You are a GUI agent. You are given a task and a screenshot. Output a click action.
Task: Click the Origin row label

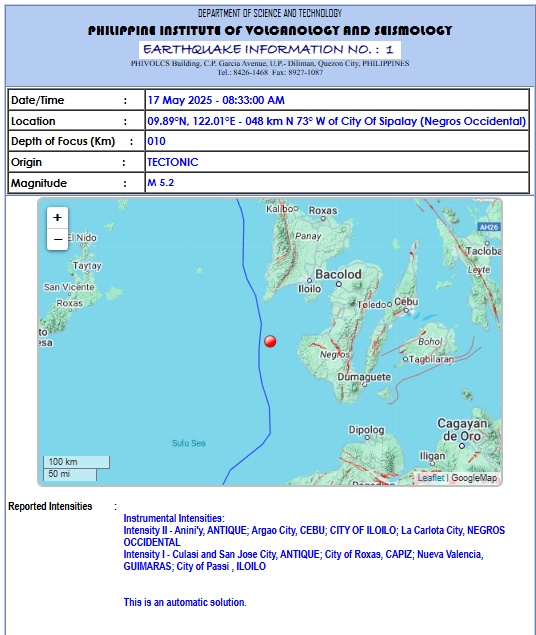pyautogui.click(x=26, y=162)
